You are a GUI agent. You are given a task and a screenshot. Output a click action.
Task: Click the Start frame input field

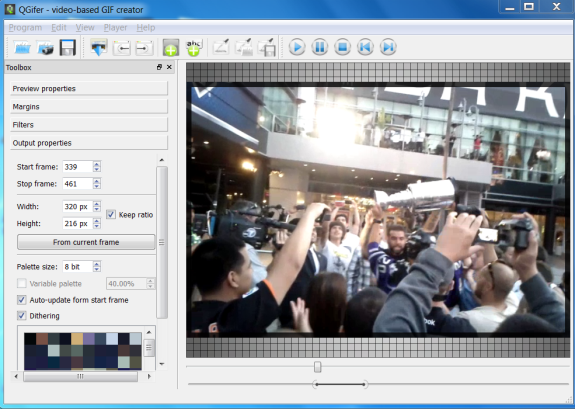78,167
